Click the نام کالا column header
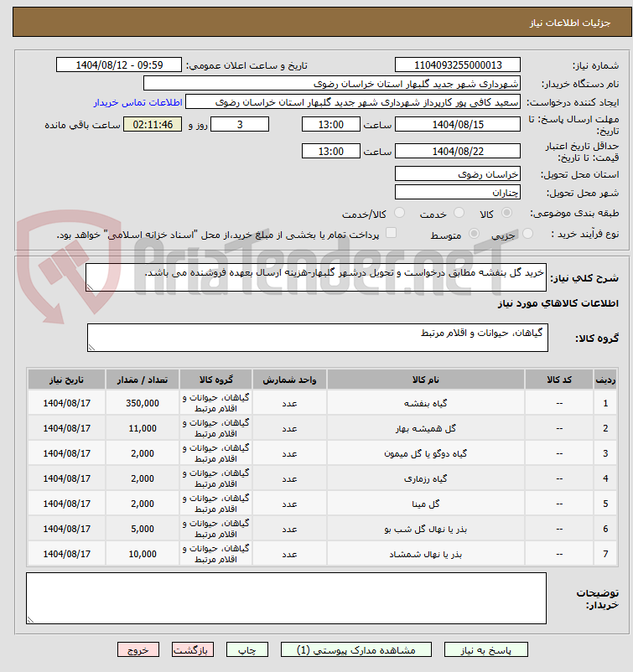 pos(425,380)
